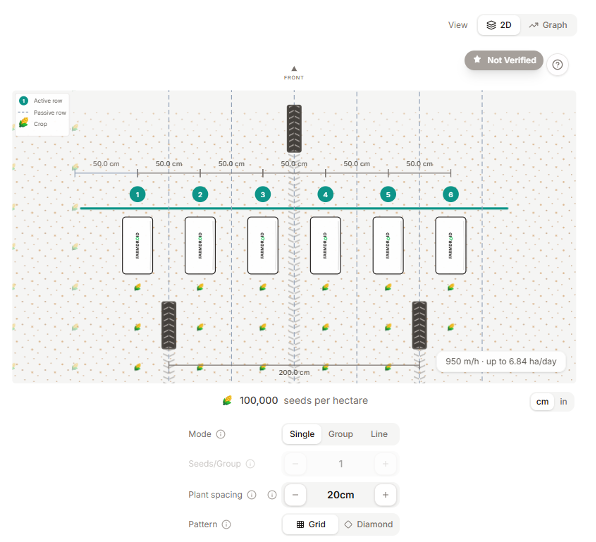Open the second Plant spacing info icon

coord(272,495)
